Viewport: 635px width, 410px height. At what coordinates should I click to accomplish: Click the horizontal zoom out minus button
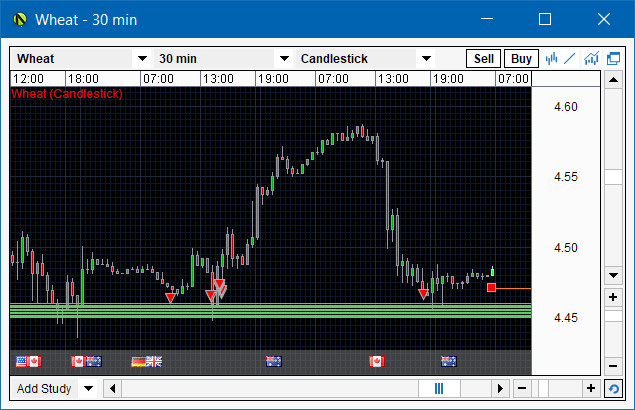[x=523, y=388]
